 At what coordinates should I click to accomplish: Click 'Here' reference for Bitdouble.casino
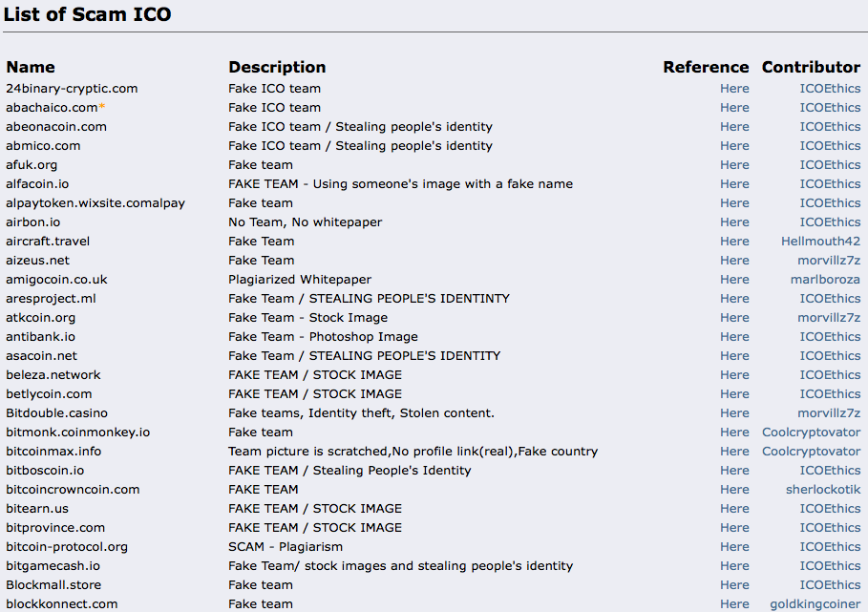coord(734,413)
